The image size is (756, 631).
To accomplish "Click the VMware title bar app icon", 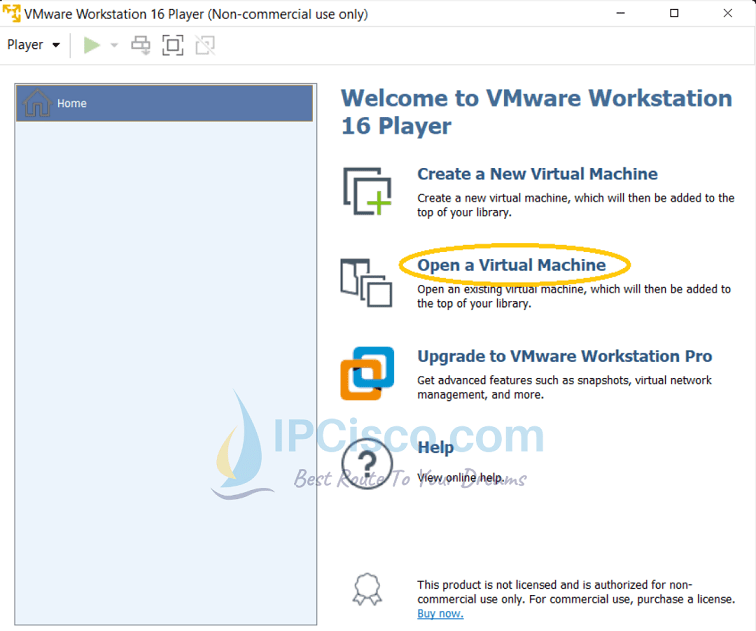I will coord(12,13).
